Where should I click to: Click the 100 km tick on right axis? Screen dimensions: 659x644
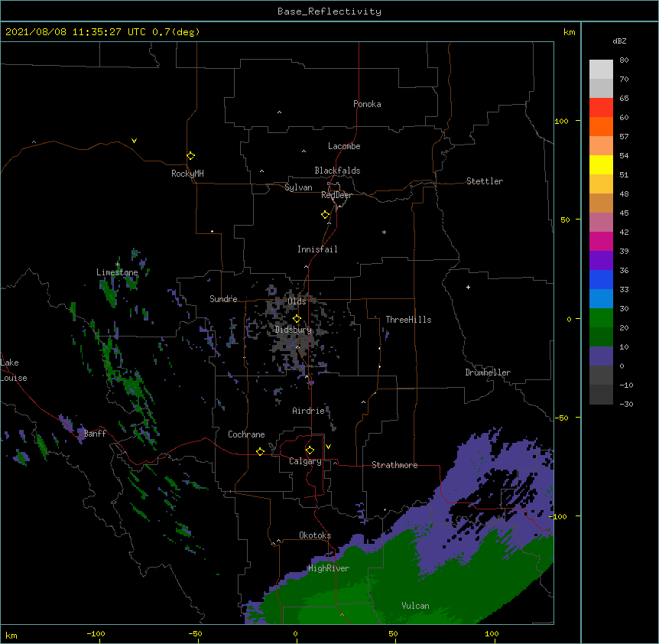pos(561,121)
